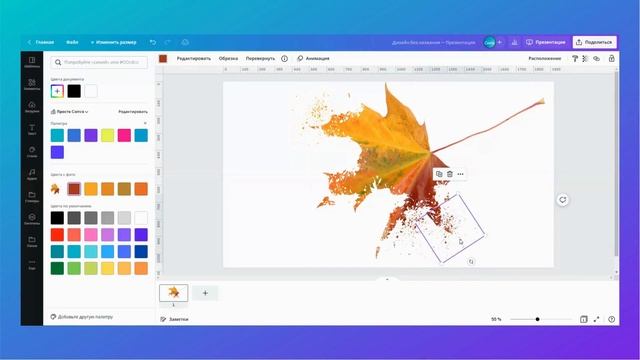Open the Шаблоны templates sidebar tab
This screenshot has width=640, height=360.
[32, 62]
